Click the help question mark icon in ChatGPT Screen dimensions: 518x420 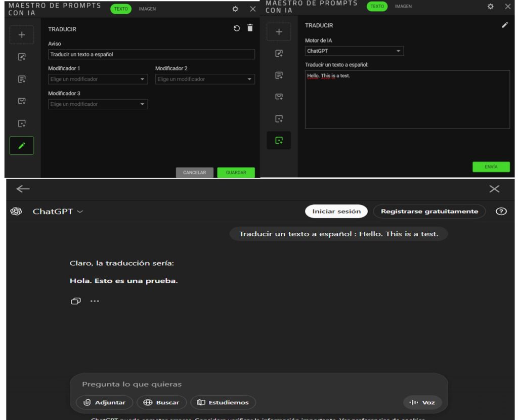click(x=501, y=212)
